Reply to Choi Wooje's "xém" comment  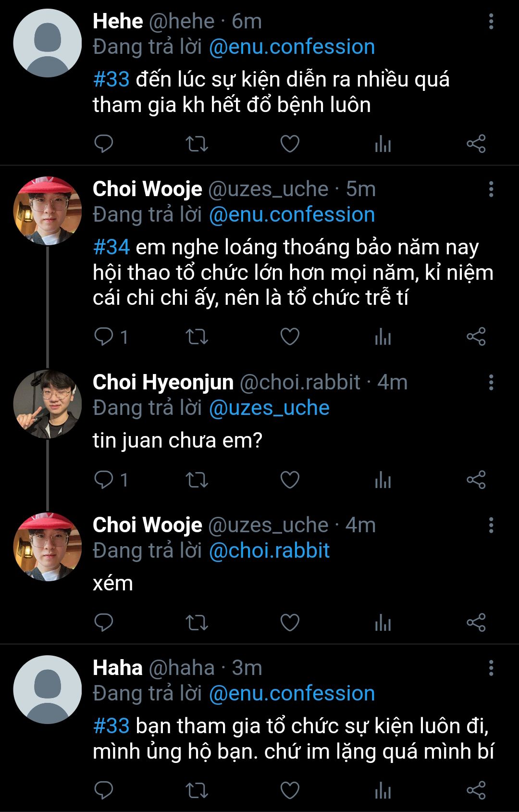103,623
